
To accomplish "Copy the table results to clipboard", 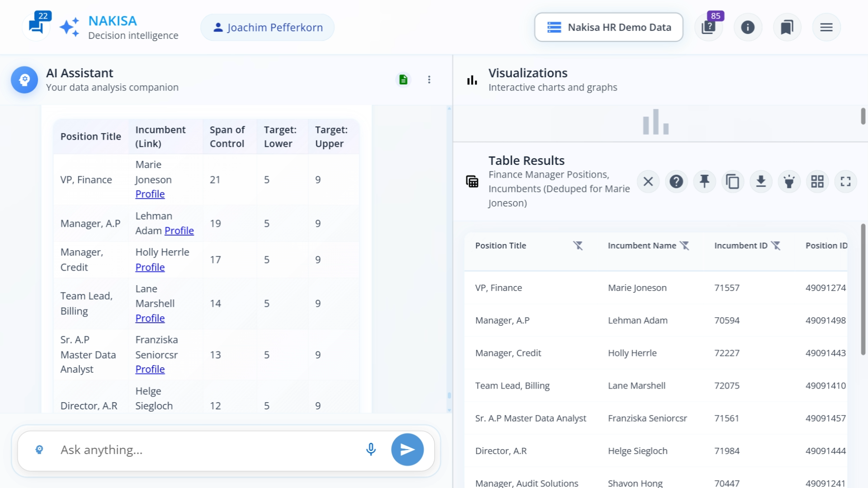I will (x=733, y=181).
